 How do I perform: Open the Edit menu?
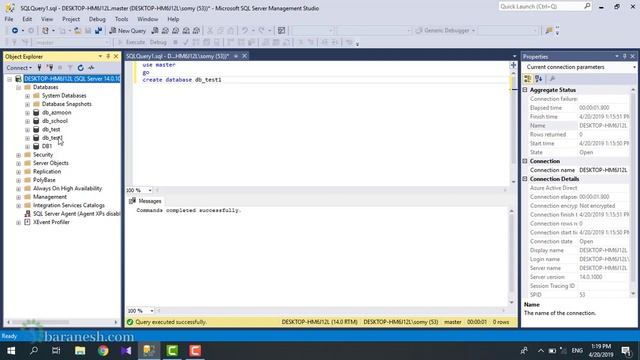click(27, 19)
